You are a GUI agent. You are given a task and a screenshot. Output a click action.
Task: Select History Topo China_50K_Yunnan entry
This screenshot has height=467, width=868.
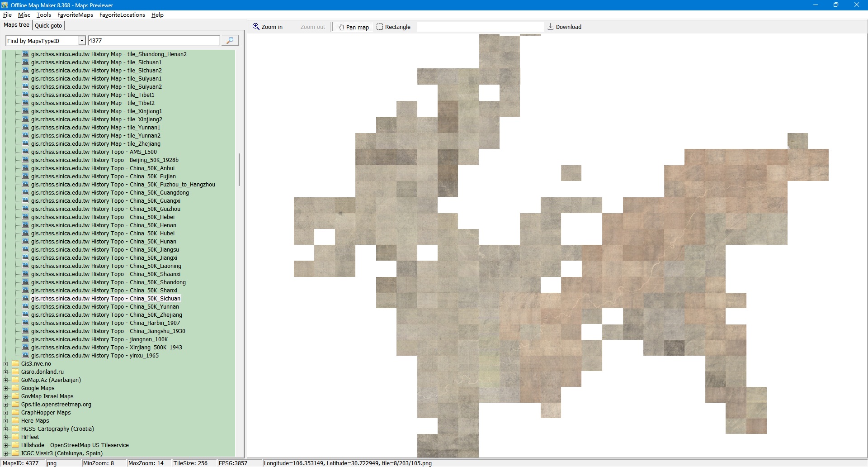pyautogui.click(x=104, y=307)
